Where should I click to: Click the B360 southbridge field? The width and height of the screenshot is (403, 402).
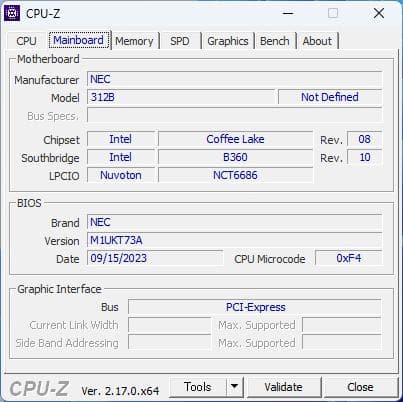235,157
